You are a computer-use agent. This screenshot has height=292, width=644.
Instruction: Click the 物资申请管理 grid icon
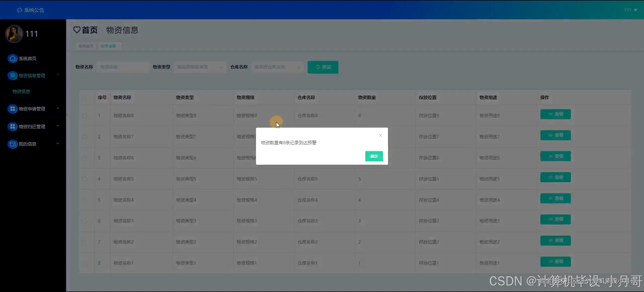click(x=12, y=109)
